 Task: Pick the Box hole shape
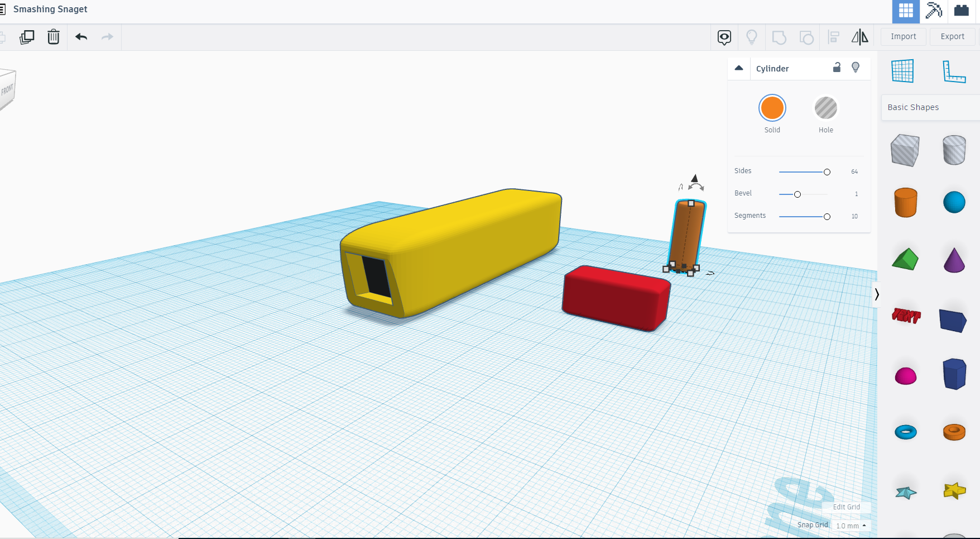click(905, 150)
